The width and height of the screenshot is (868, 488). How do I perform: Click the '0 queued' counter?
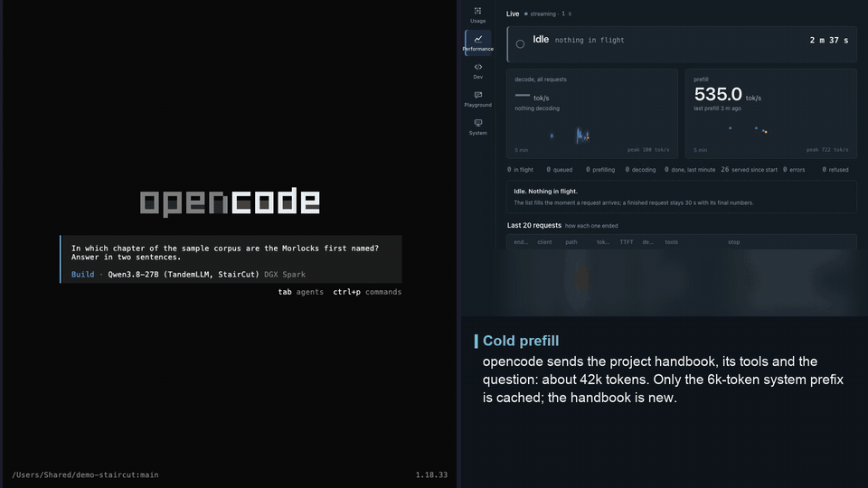coord(559,170)
